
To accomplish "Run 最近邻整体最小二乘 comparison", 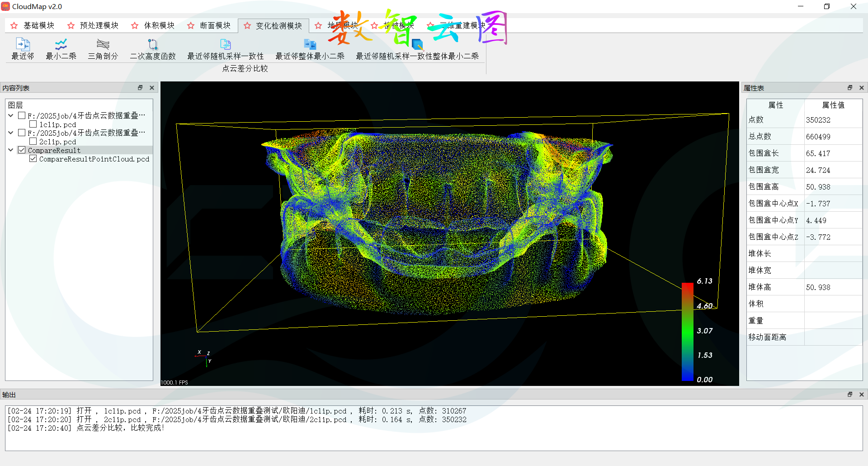I will [309, 48].
